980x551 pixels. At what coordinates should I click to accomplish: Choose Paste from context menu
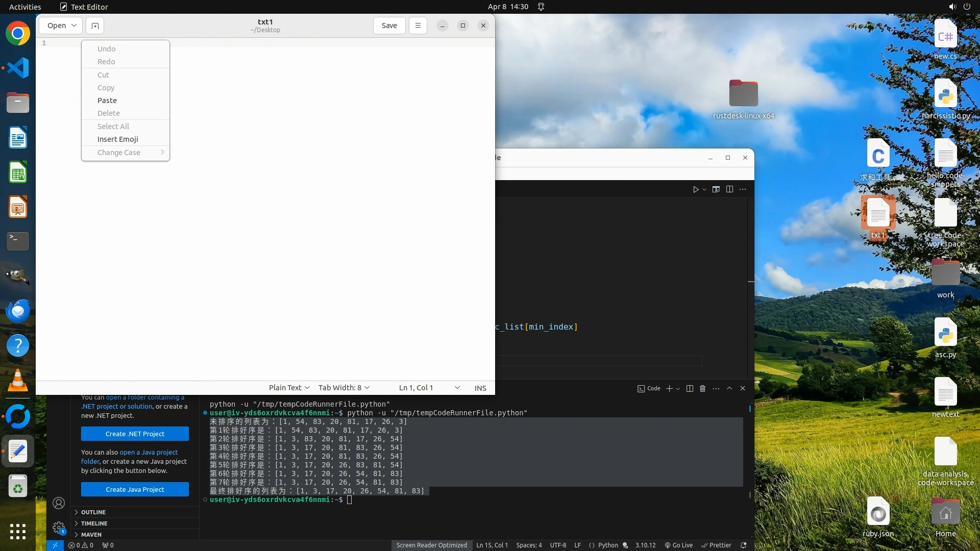point(107,101)
